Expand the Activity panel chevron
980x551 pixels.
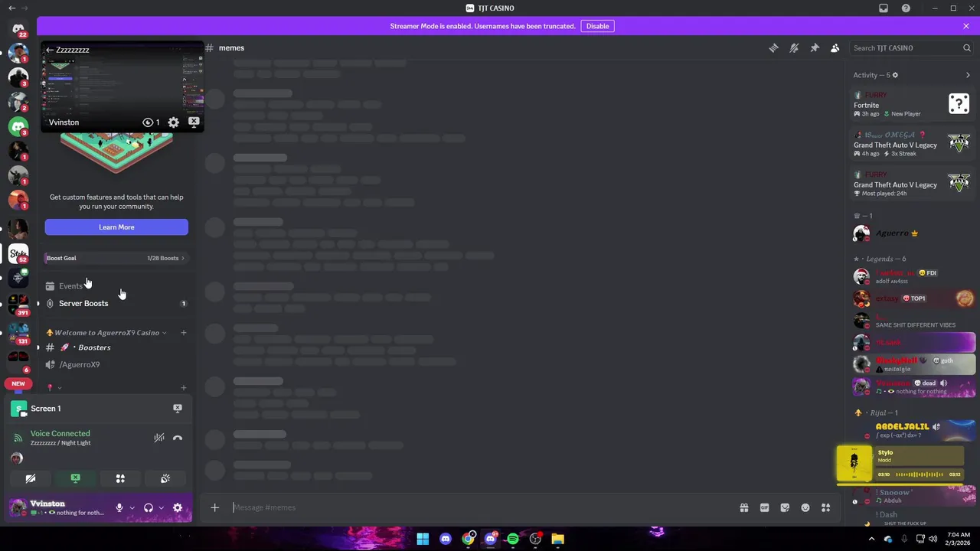[968, 75]
